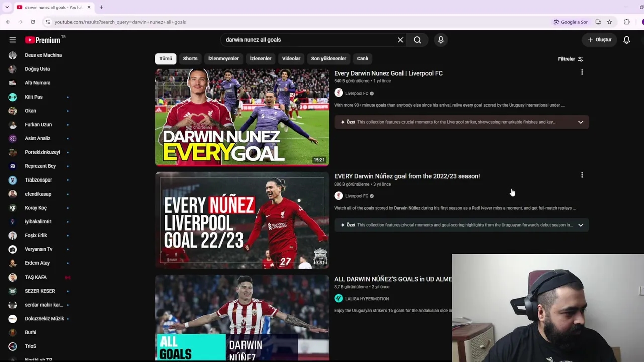
Task: Open new browser tab
Action: (101, 7)
